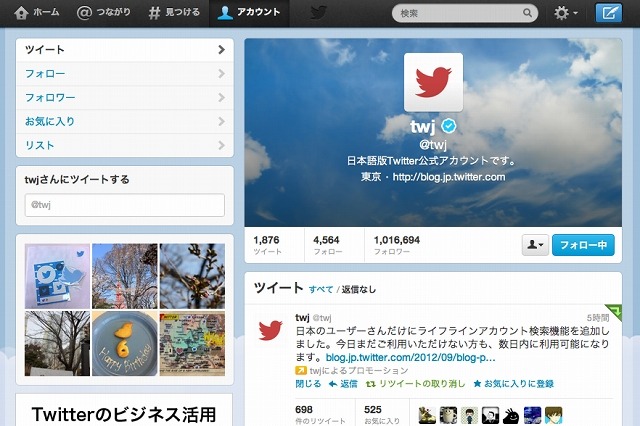Screen dimensions: 640x426
Task: Click the fourth retweeter avatar
Action: (490, 415)
